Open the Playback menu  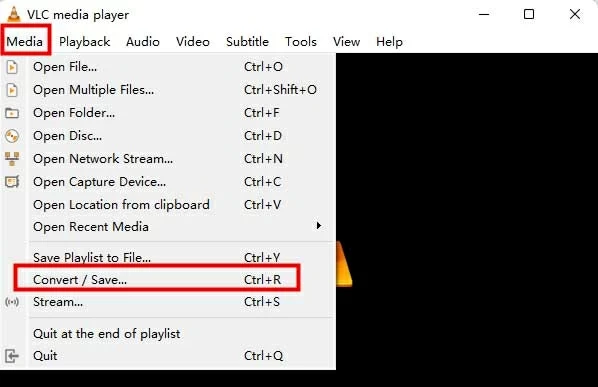click(84, 42)
